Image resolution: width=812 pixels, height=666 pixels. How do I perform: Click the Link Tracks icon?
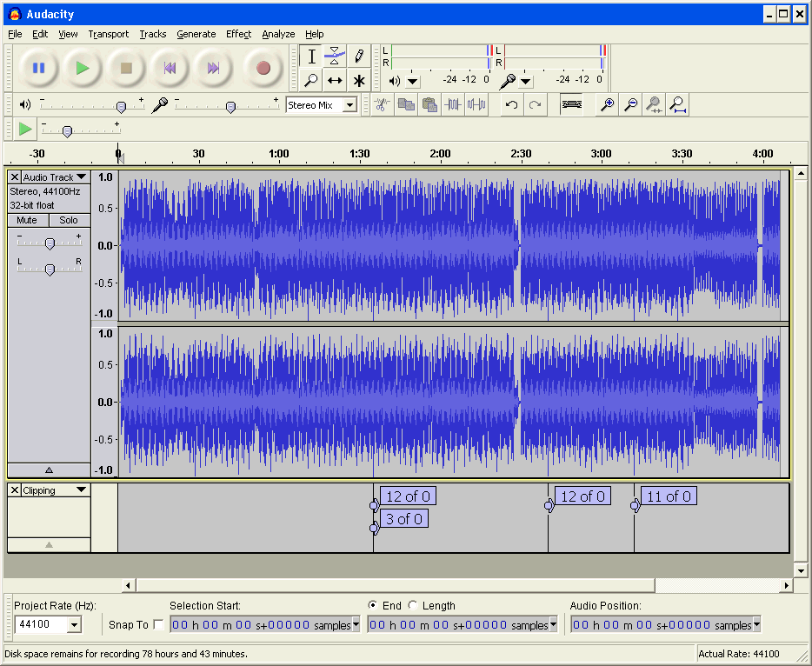(x=571, y=105)
